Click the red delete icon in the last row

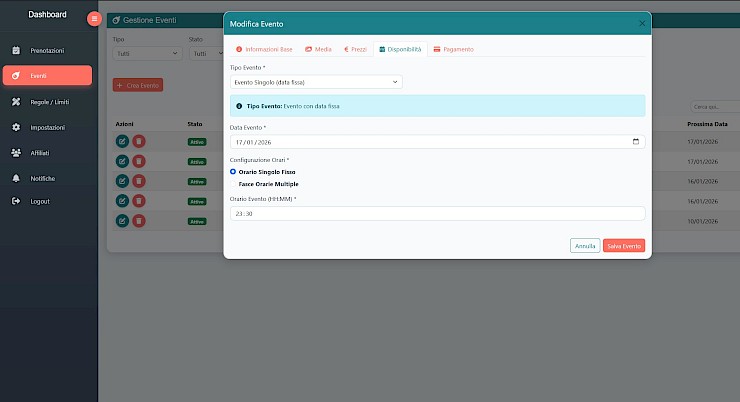(x=139, y=221)
